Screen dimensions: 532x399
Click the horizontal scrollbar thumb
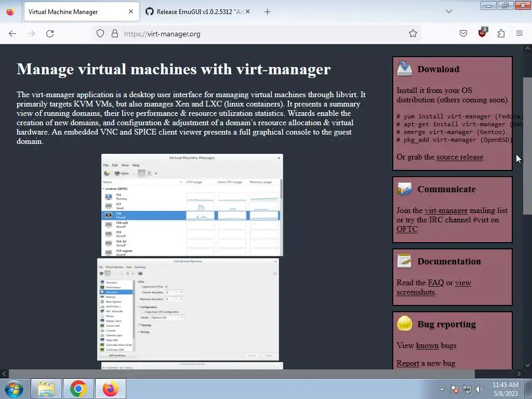pyautogui.click(x=241, y=374)
